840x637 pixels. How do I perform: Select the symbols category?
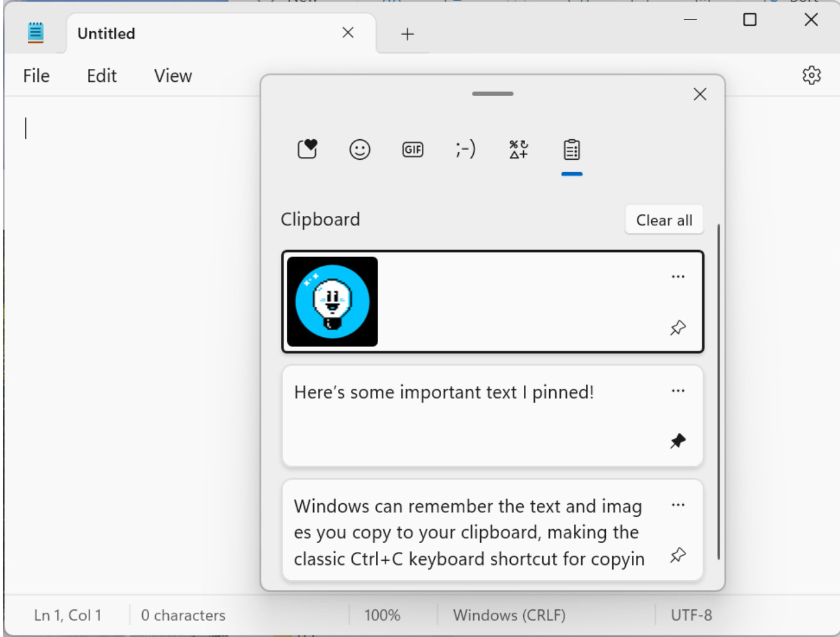(517, 149)
